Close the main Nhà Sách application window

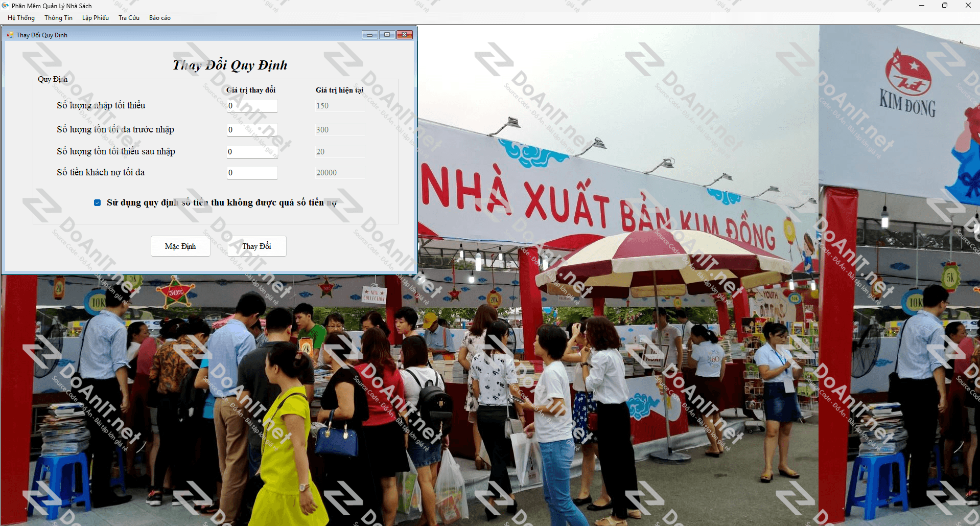click(x=968, y=6)
